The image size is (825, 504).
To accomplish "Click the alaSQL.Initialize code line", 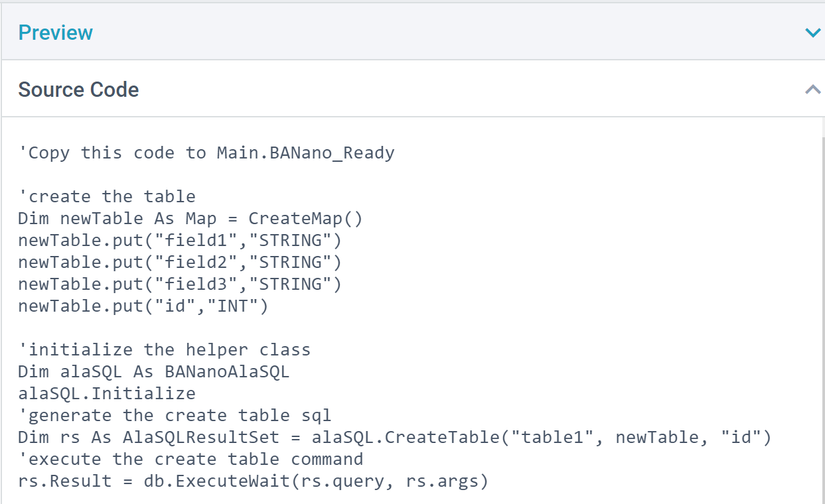I will pyautogui.click(x=107, y=394).
